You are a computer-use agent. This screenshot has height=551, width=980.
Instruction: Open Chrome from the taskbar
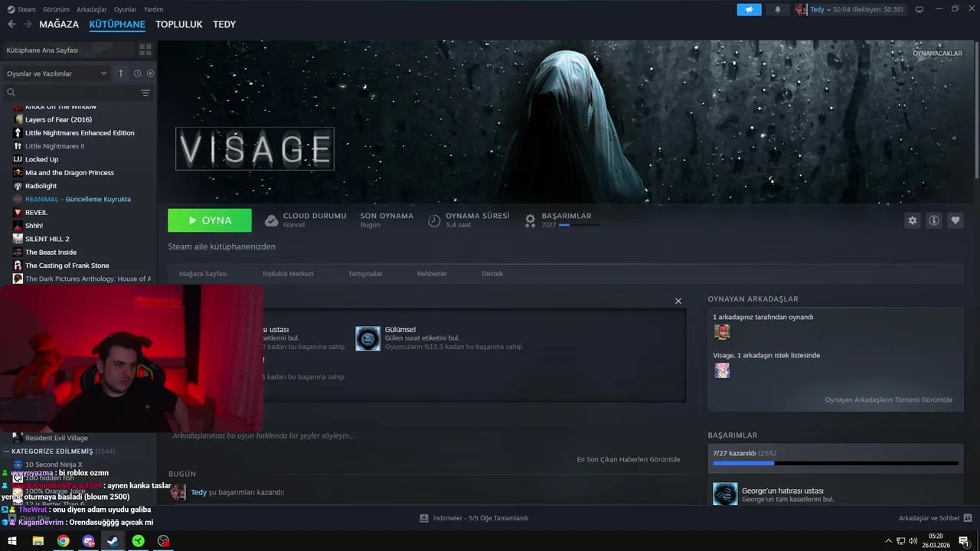click(63, 541)
